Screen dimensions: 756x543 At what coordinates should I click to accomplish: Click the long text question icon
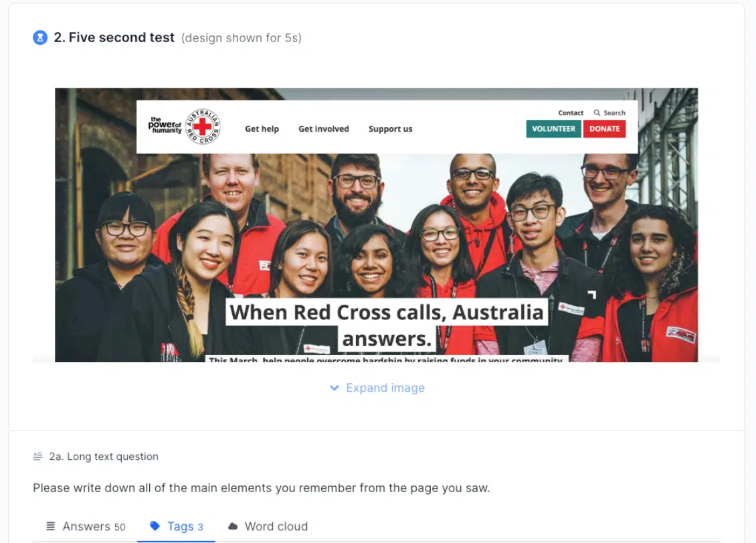coord(37,456)
